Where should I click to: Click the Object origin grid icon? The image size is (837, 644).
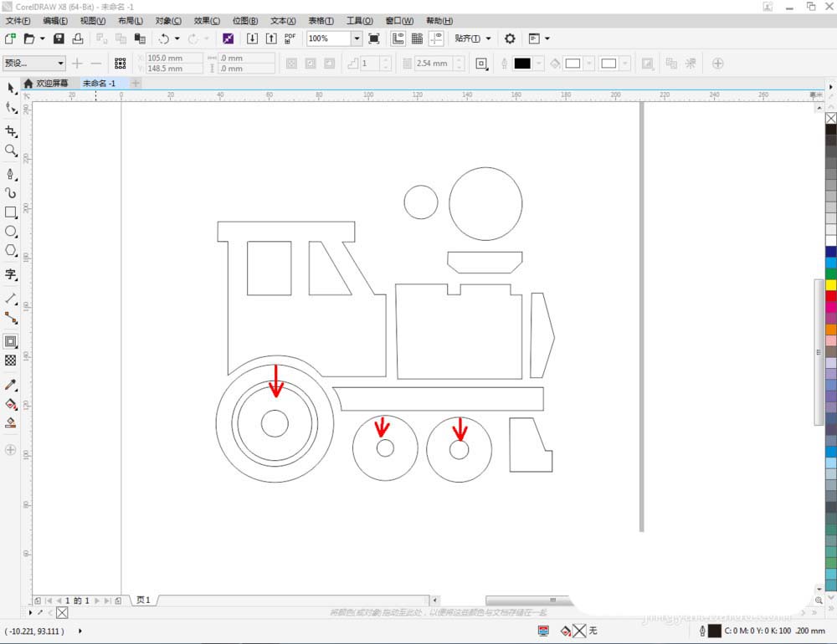pos(121,64)
